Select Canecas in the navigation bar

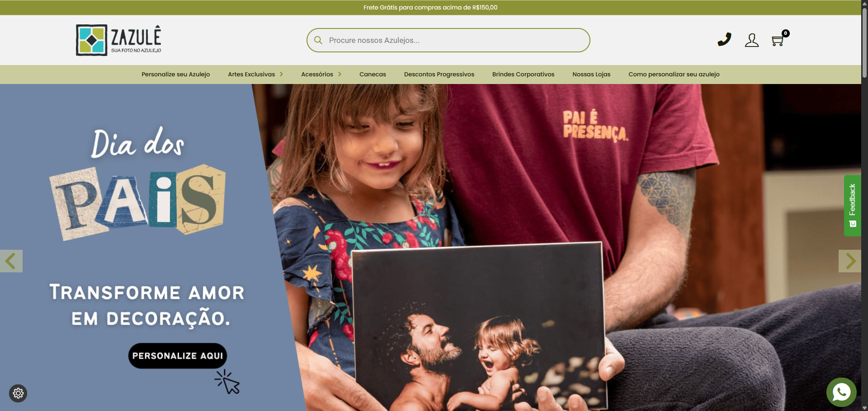(373, 75)
